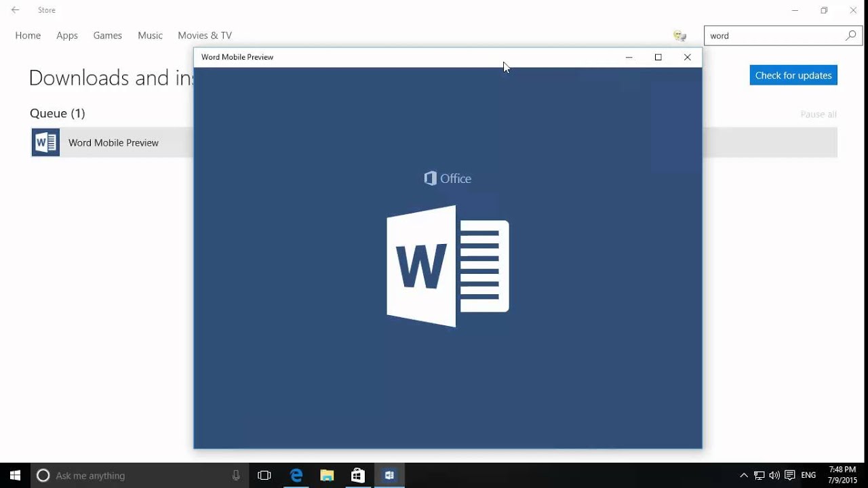Click the search magnifier icon in Store
The image size is (868, 488).
tap(850, 35)
